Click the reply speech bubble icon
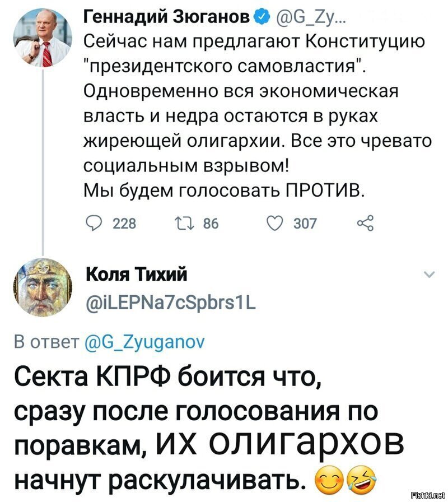 95,223
